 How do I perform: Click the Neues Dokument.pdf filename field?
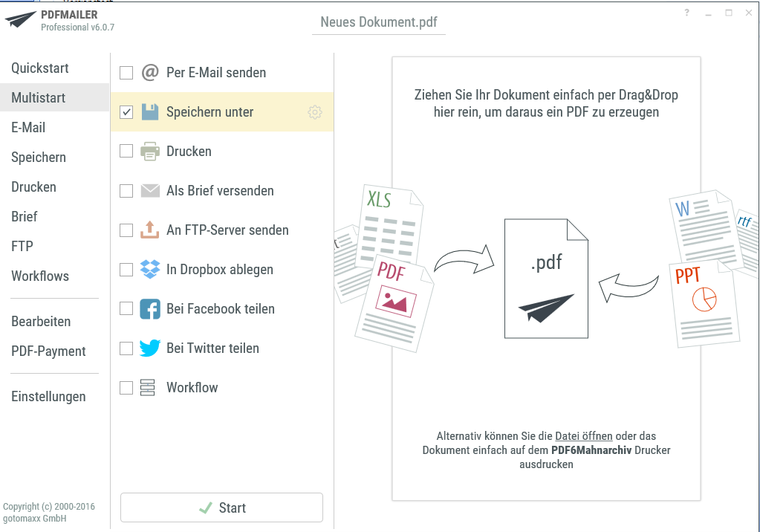pos(379,22)
